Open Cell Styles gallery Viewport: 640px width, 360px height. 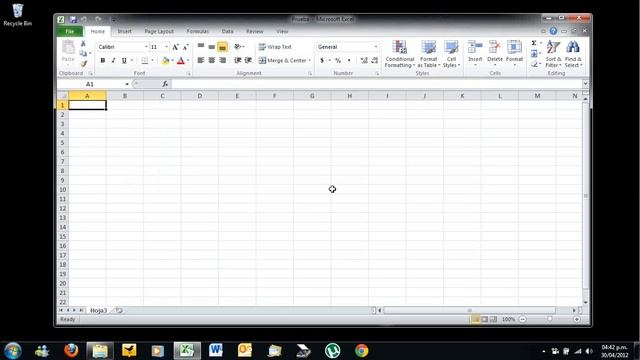pyautogui.click(x=451, y=54)
